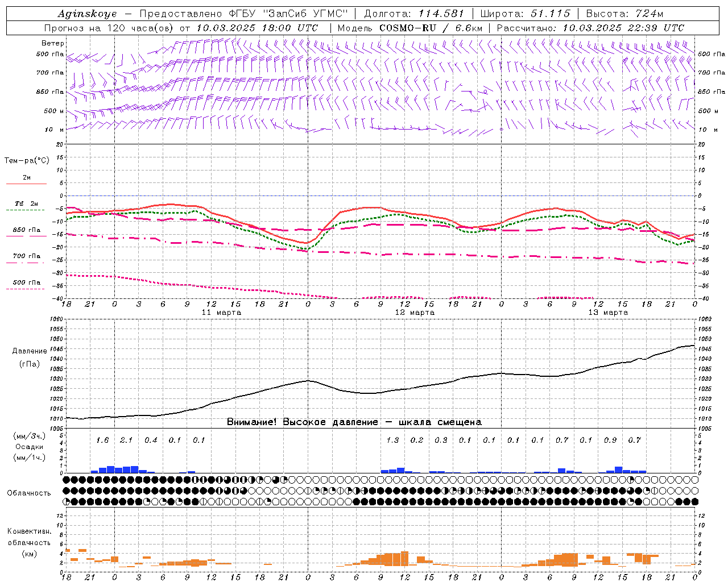728x582 pixels.
Task: Click the 'Высота: 724м' elevation text
Action: [624, 14]
